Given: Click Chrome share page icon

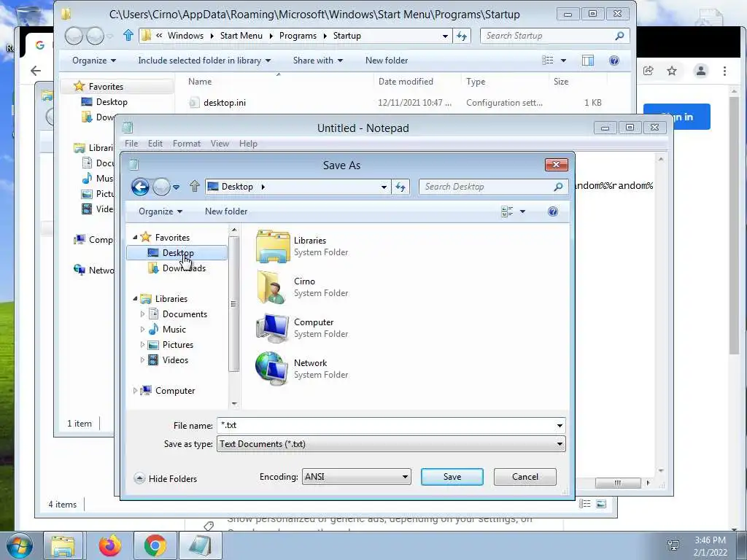Looking at the screenshot, I should pyautogui.click(x=648, y=71).
